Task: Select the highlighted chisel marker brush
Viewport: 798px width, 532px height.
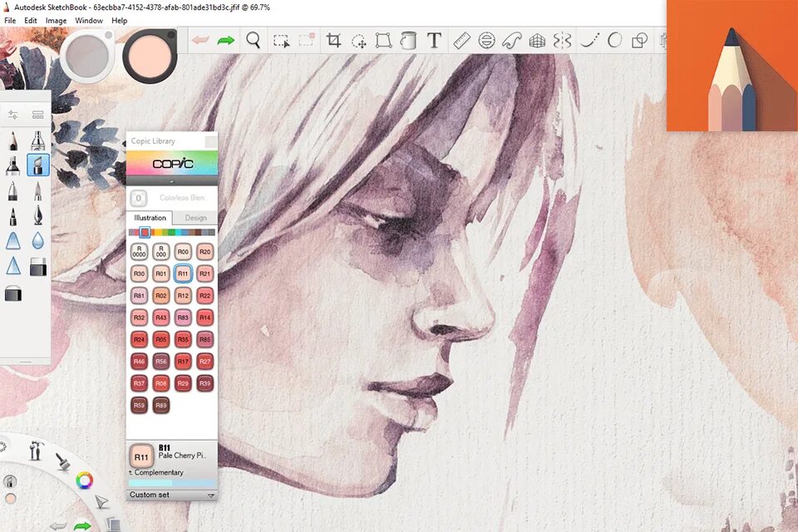Action: (x=37, y=165)
